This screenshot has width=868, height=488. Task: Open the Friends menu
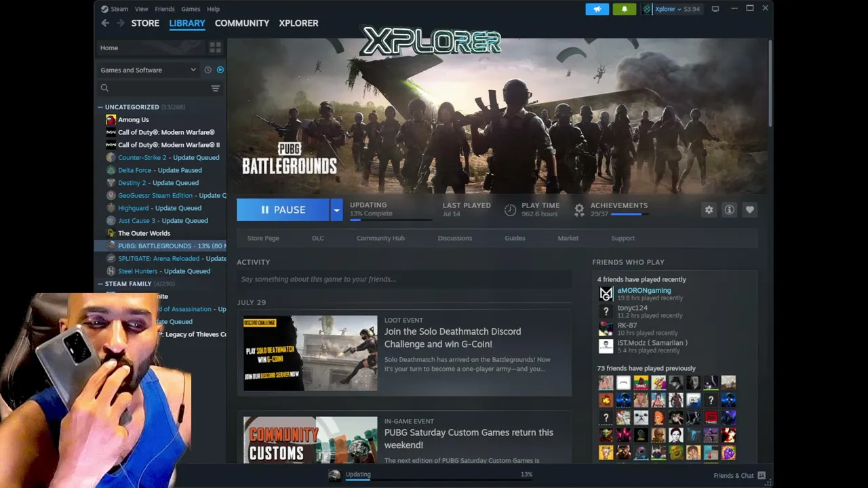165,9
